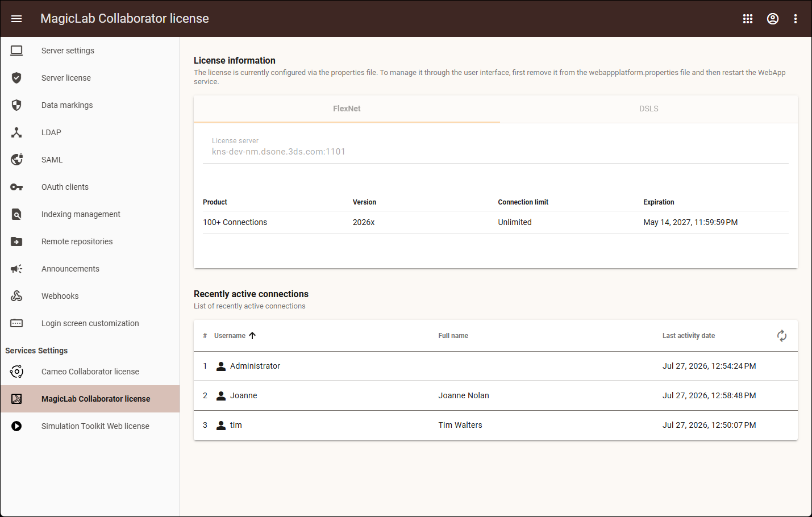
Task: Select the Administrator username cell
Action: pos(255,366)
